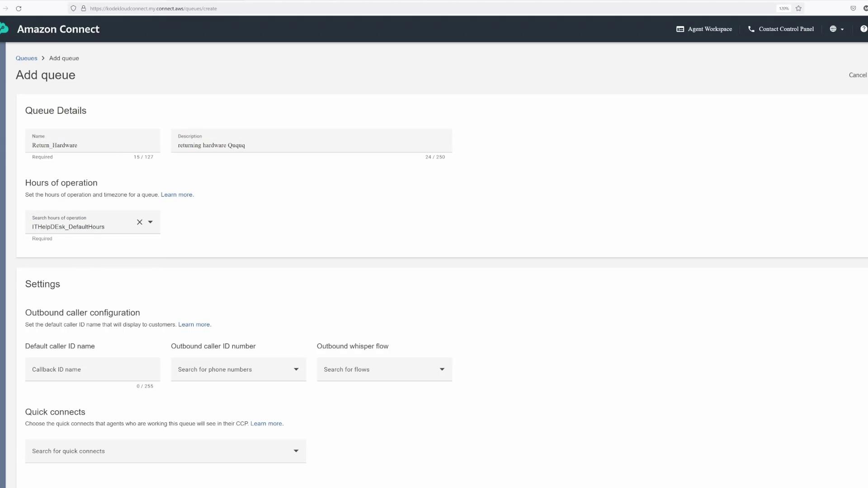Open the Search for flows dropdown

click(384, 370)
